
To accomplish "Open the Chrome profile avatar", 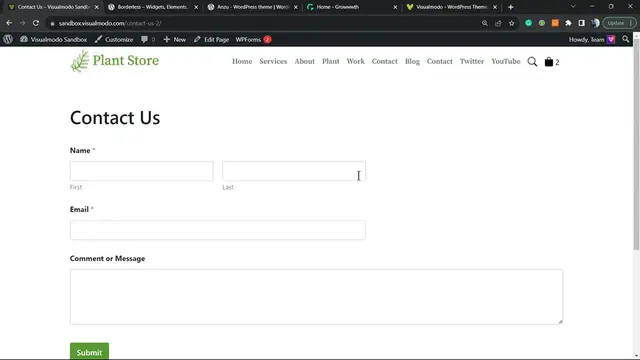I will (596, 23).
